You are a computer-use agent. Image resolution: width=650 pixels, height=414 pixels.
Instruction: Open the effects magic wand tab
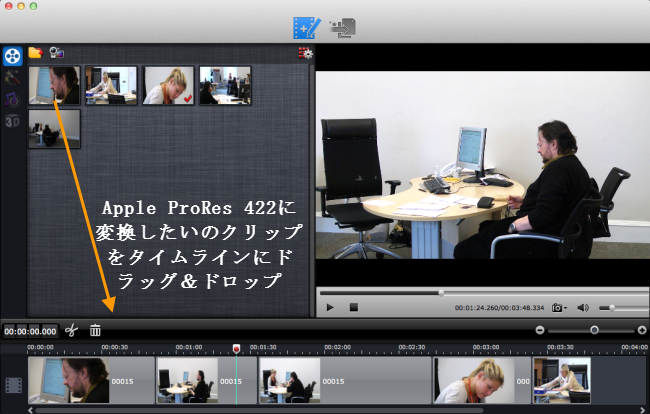[x=12, y=77]
